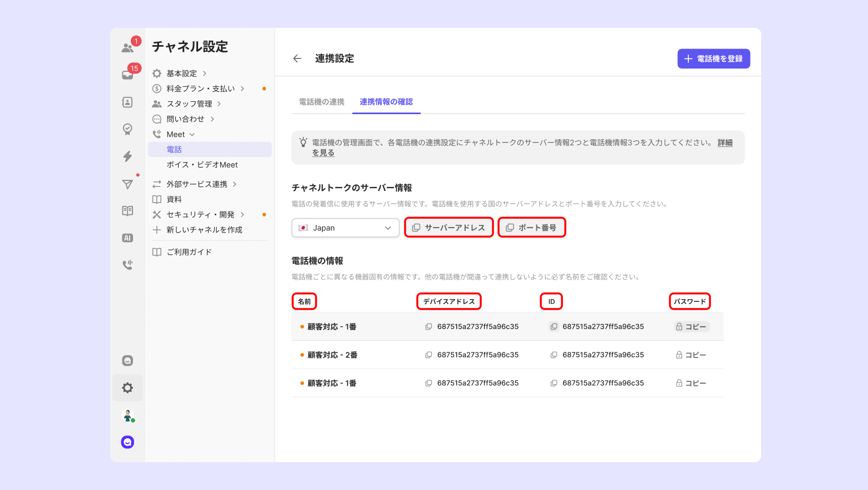Open the Japan country dropdown
Screen dimensions: 868x490
tap(346, 228)
